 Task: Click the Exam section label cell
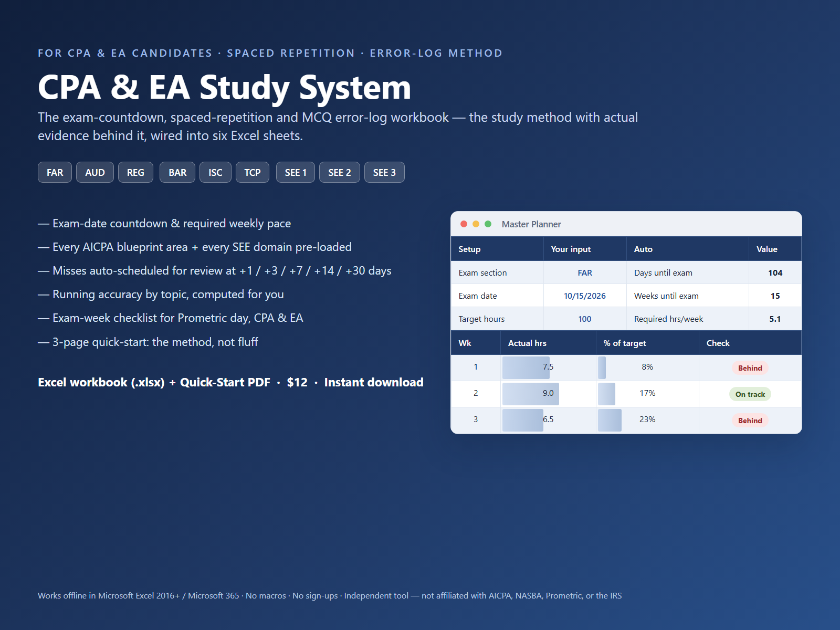[497, 272]
